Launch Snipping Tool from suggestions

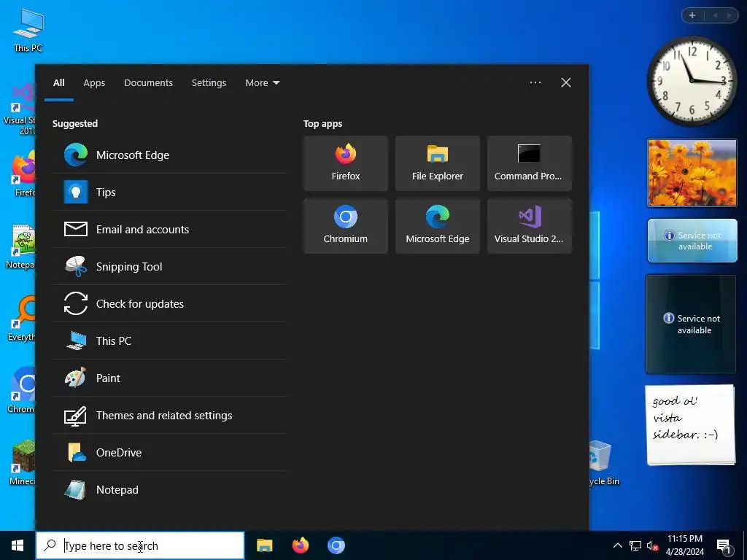169,267
